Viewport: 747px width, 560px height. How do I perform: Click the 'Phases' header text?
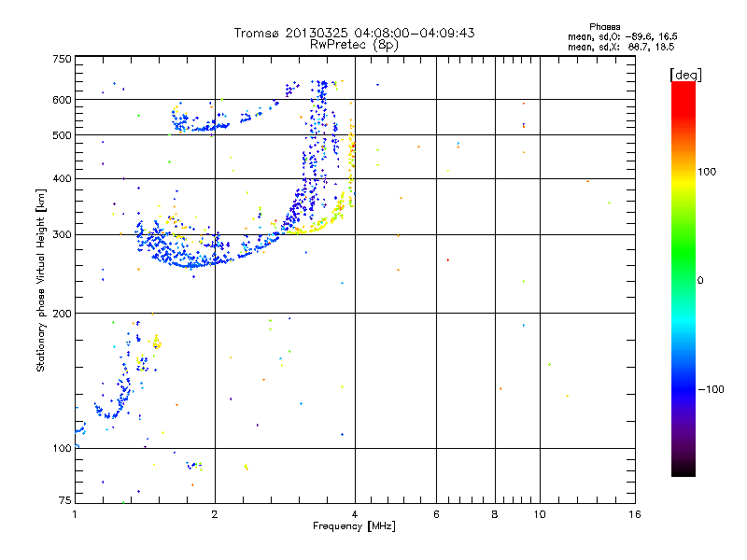tap(604, 27)
